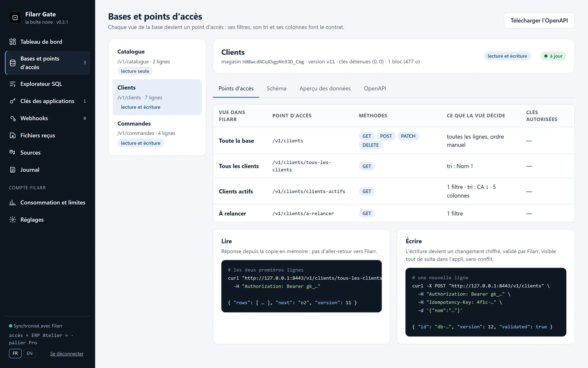The width and height of the screenshot is (588, 368).
Task: Open Explorateur SQL icon in sidebar
Action: coord(12,84)
